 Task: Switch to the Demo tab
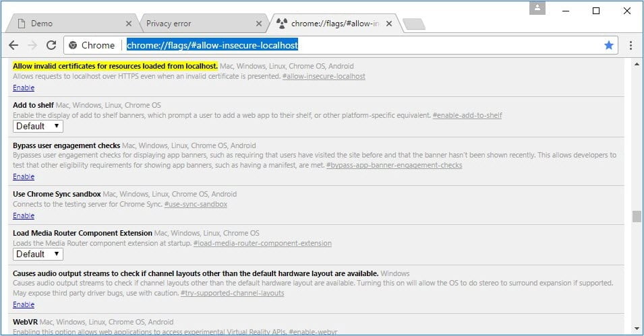click(x=67, y=24)
